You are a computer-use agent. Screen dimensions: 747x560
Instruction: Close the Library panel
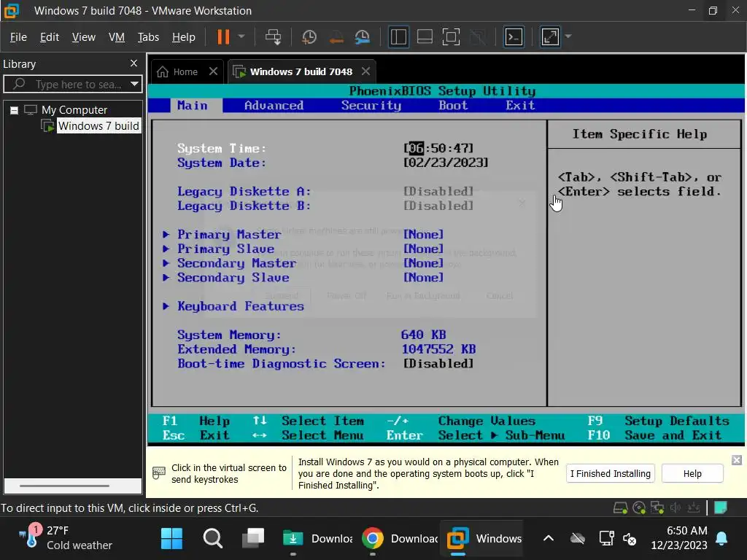tap(134, 63)
